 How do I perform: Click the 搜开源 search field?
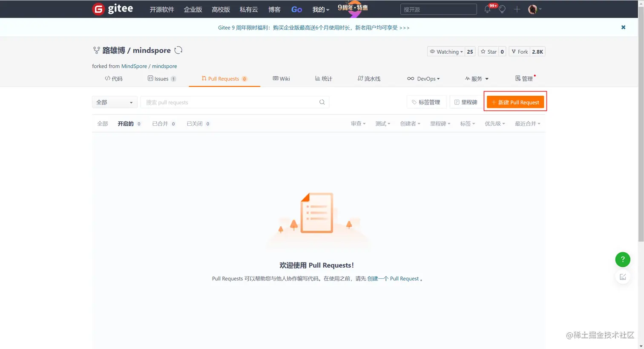(x=438, y=9)
